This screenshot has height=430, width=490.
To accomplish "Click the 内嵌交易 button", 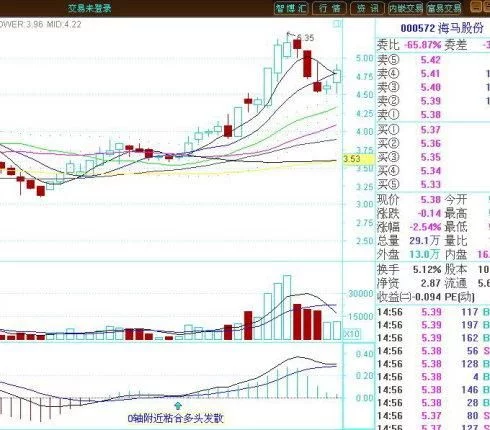I will 405,8.
